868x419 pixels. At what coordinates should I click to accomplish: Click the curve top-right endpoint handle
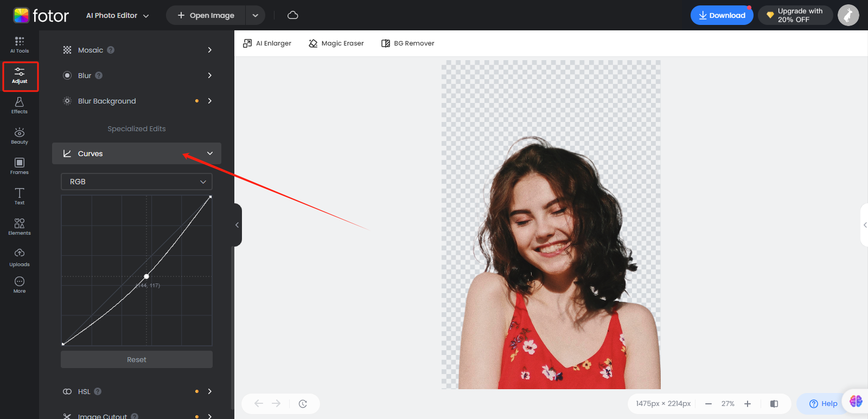[x=210, y=197]
